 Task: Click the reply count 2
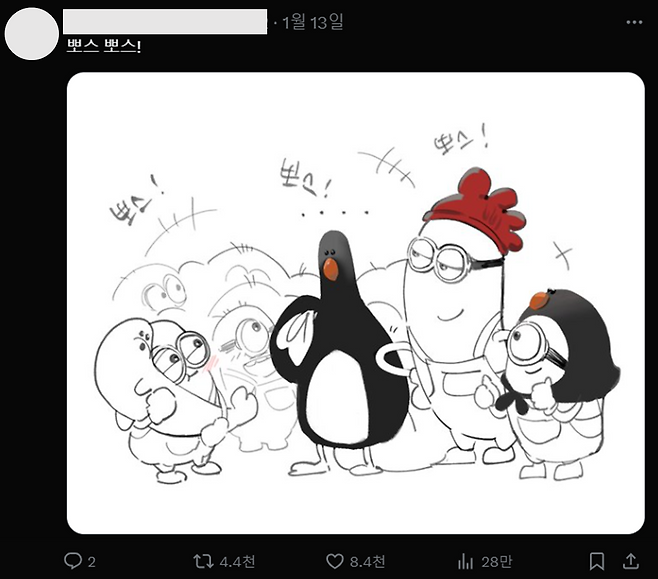(92, 562)
